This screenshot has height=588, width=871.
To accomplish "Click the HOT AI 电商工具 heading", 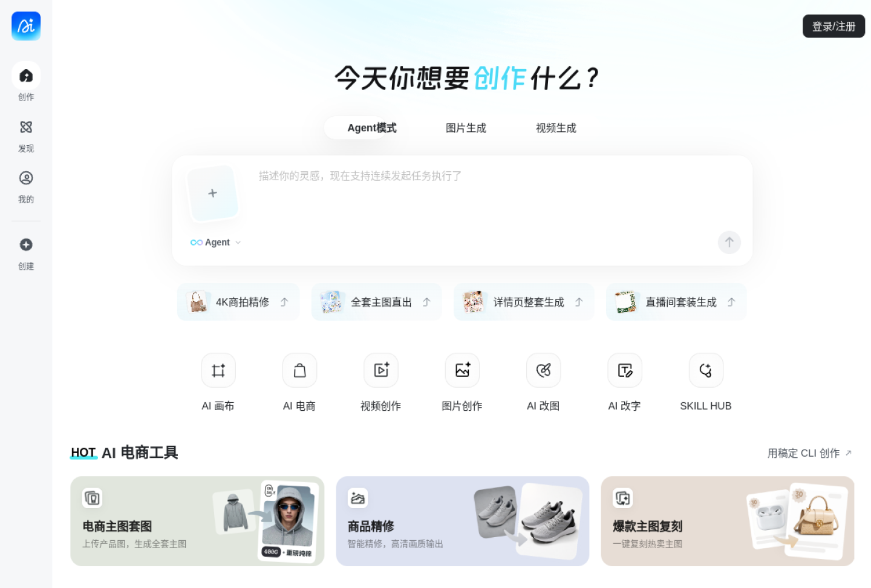I will coord(124,452).
